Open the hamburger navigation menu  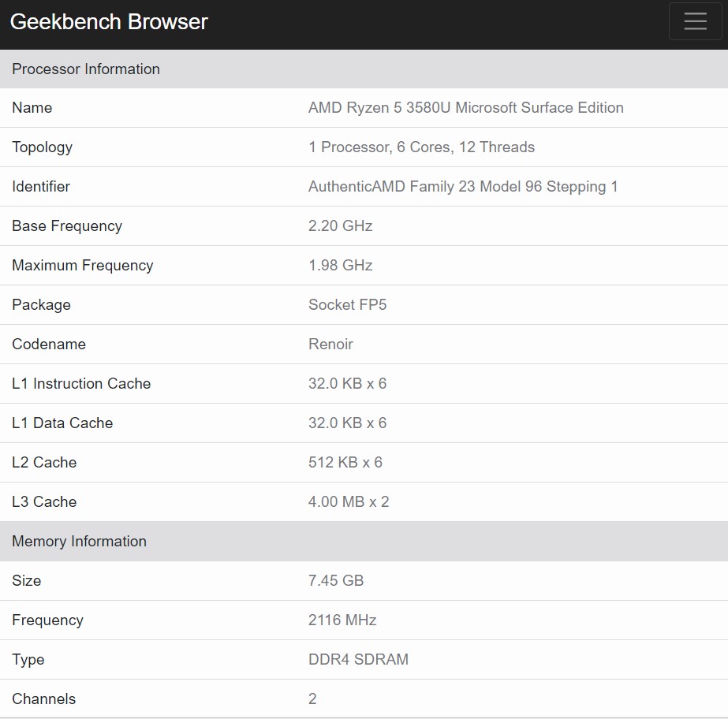(x=695, y=21)
